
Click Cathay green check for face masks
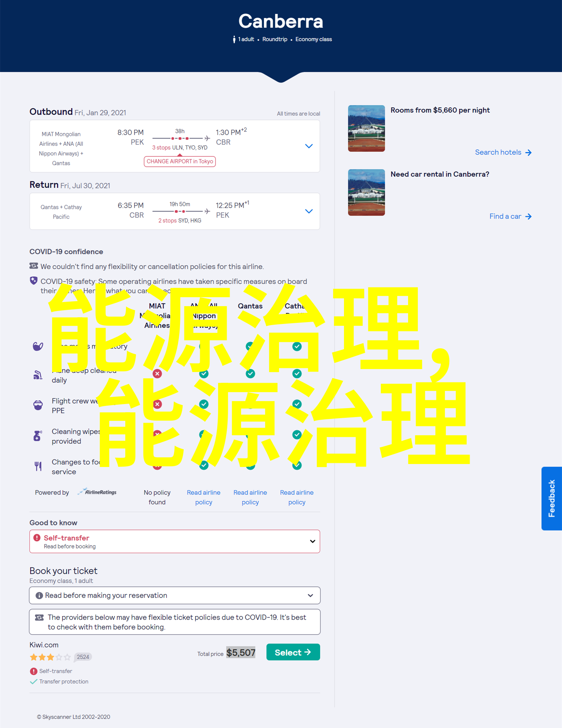(x=297, y=346)
